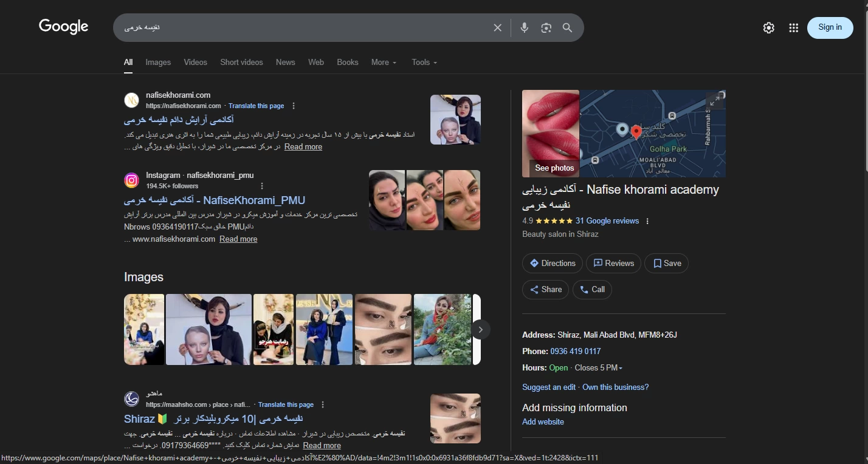Click the red location pin on map
This screenshot has width=868, height=464.
coord(636,132)
